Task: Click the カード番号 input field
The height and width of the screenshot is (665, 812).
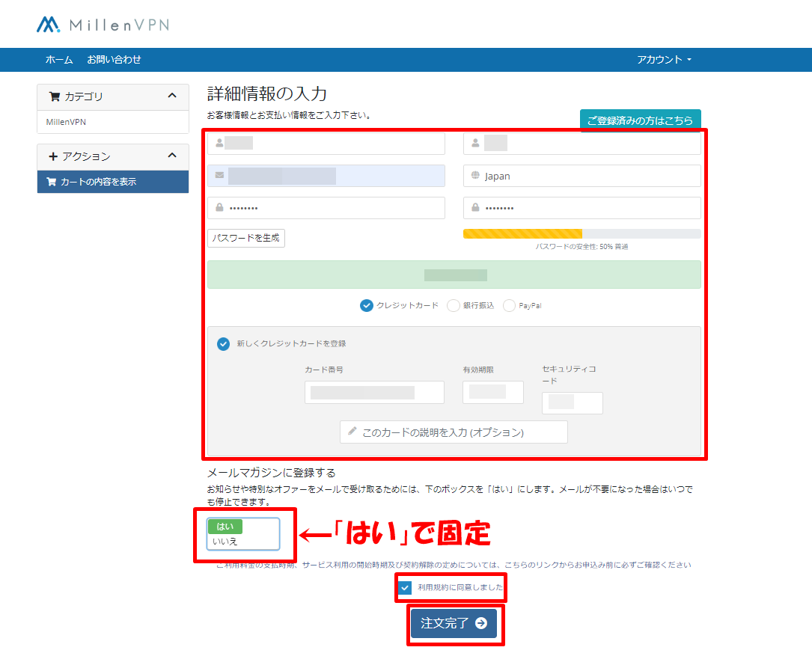Action: click(x=374, y=392)
